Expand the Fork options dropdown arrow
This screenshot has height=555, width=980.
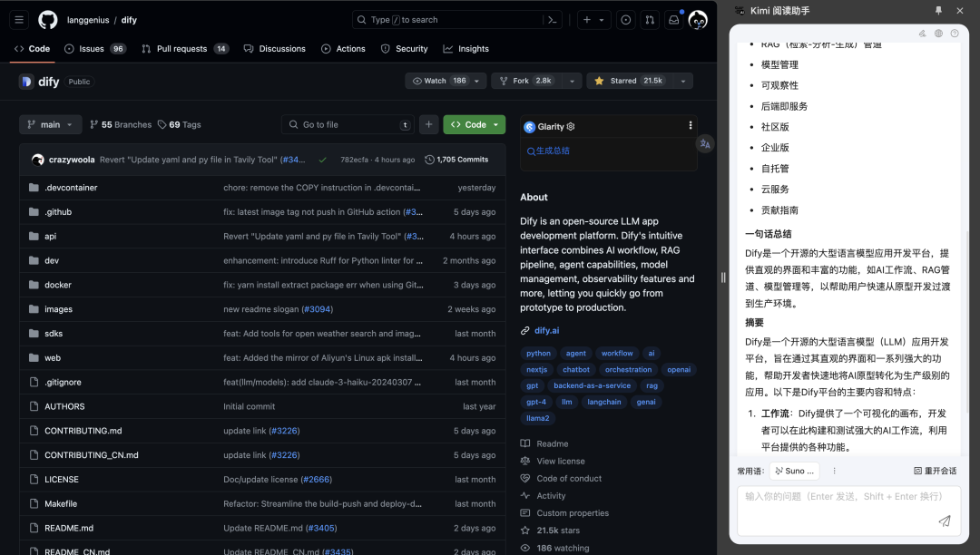tap(572, 81)
